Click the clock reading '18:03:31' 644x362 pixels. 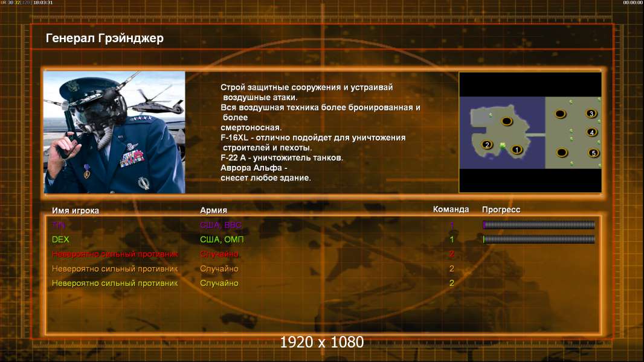[43, 2]
